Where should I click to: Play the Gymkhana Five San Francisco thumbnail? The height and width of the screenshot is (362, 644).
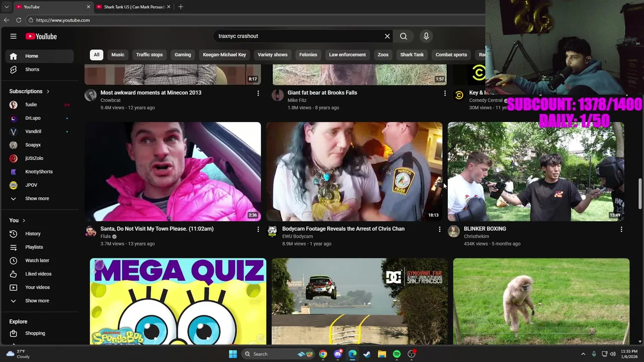coord(359,302)
